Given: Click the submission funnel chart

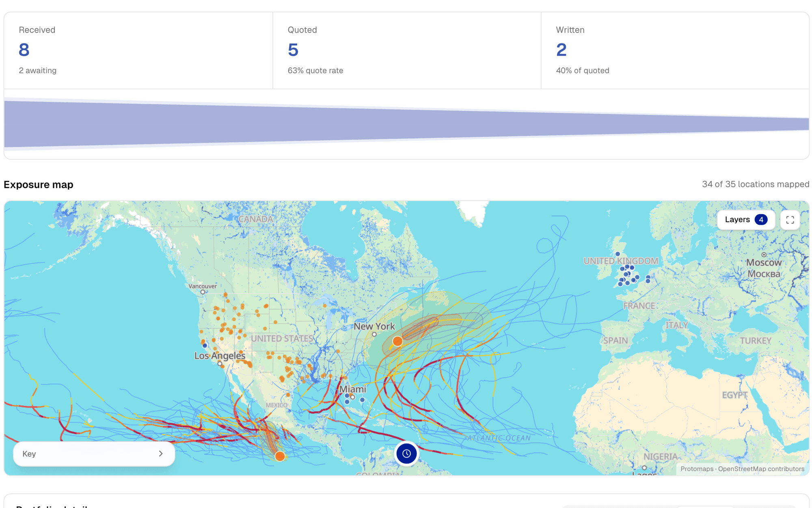Looking at the screenshot, I should 406,124.
